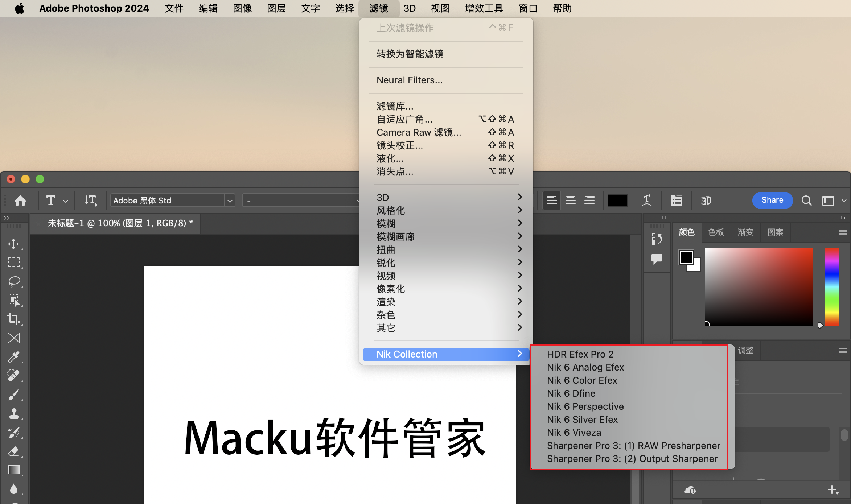This screenshot has height=504, width=851.
Task: Open the Search magnifier icon
Action: (x=806, y=201)
